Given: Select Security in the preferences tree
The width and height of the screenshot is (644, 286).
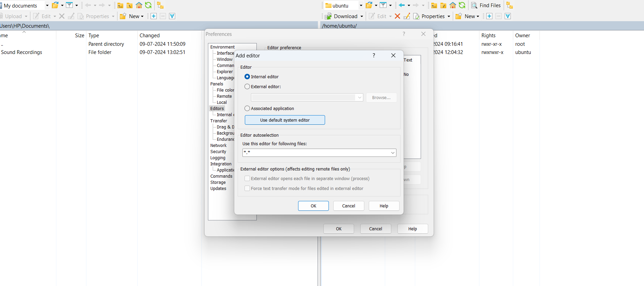Looking at the screenshot, I should (x=218, y=152).
